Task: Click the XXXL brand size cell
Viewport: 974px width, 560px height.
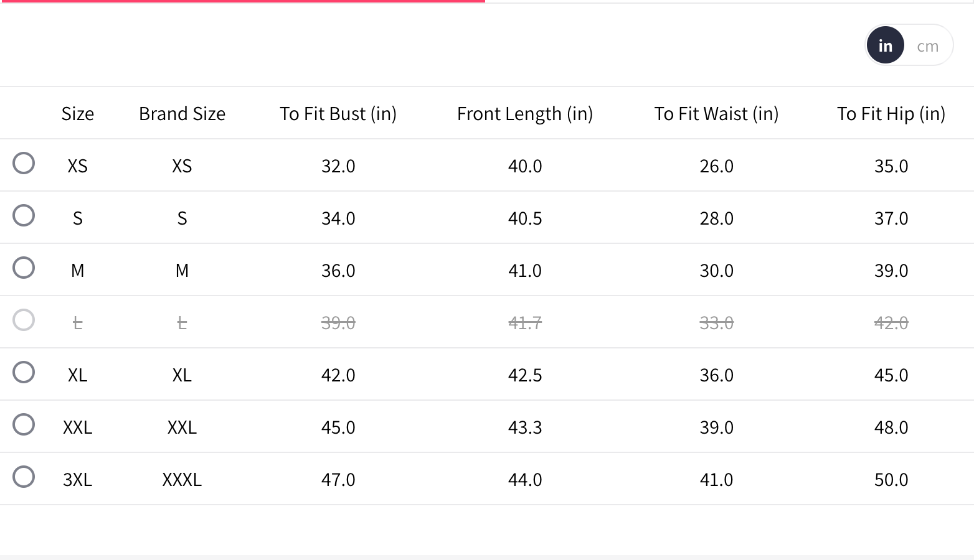Action: coord(182,480)
